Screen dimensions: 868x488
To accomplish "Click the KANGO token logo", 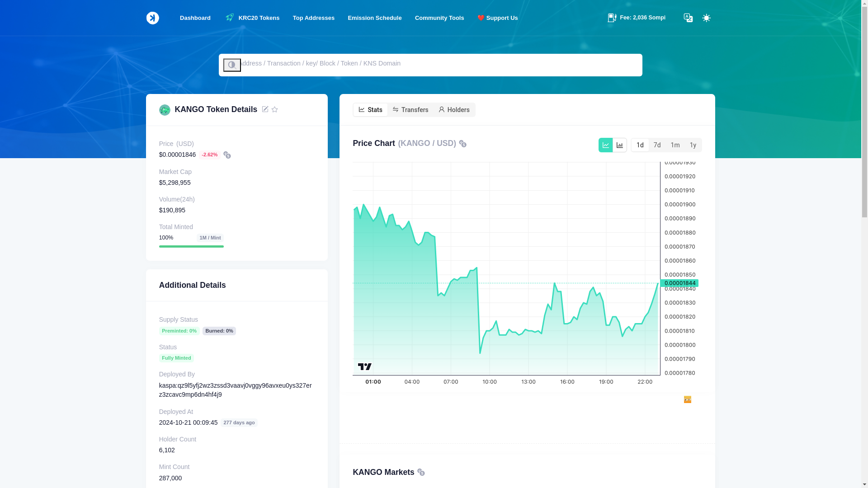I will 165,110.
